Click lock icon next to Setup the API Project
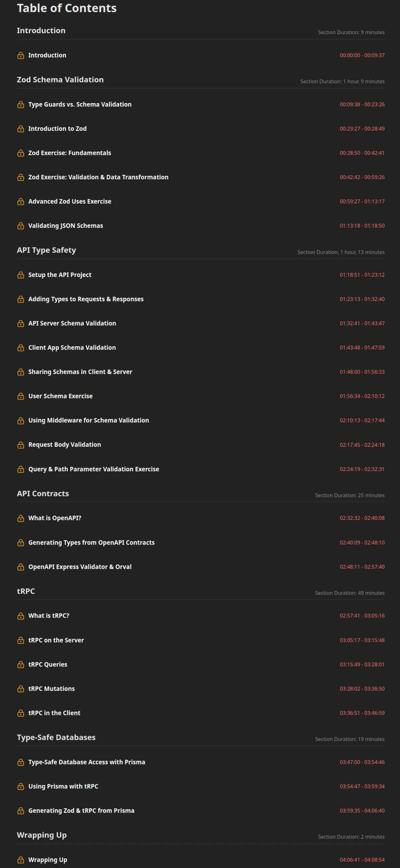400x868 pixels. tap(21, 275)
